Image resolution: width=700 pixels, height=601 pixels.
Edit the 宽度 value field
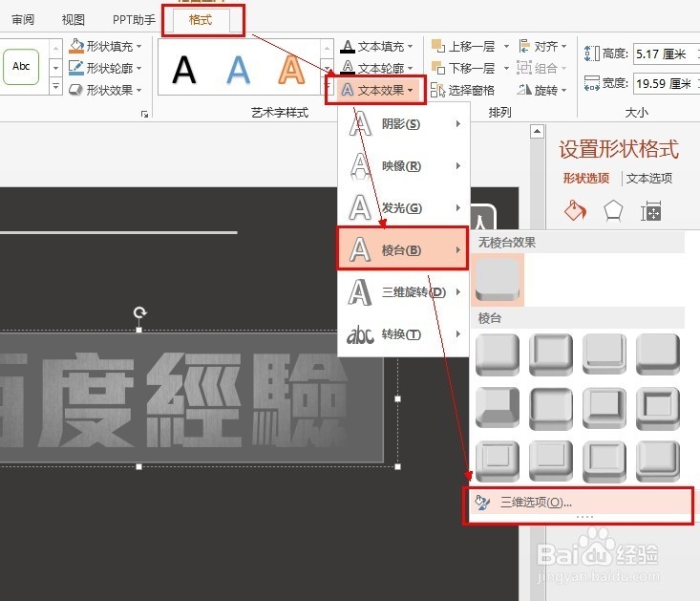(666, 83)
